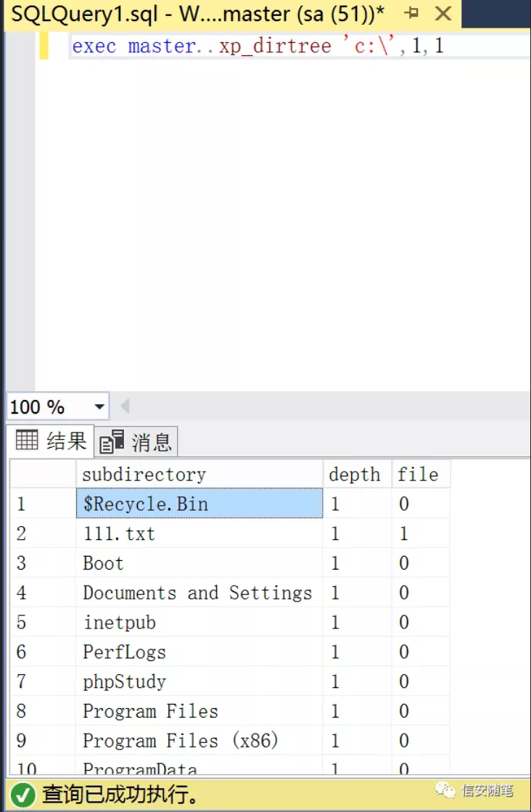Viewport: 531px width, 812px height.
Task: Select row header number 5
Action: 43,622
